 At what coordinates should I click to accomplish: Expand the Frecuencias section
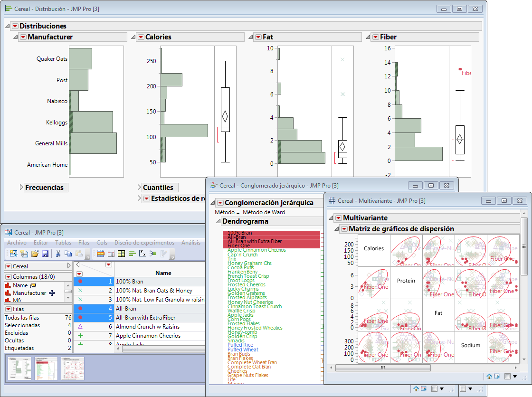coord(22,188)
